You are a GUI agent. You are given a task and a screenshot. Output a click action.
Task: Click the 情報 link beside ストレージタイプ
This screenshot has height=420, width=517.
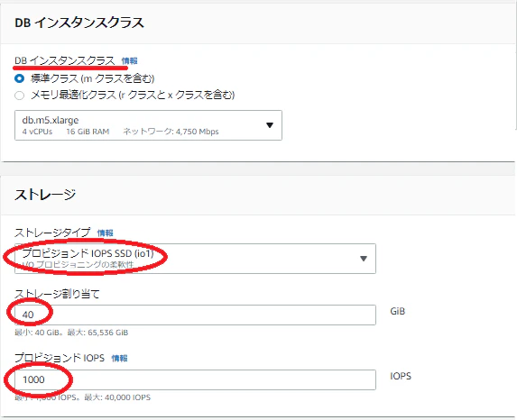[106, 233]
